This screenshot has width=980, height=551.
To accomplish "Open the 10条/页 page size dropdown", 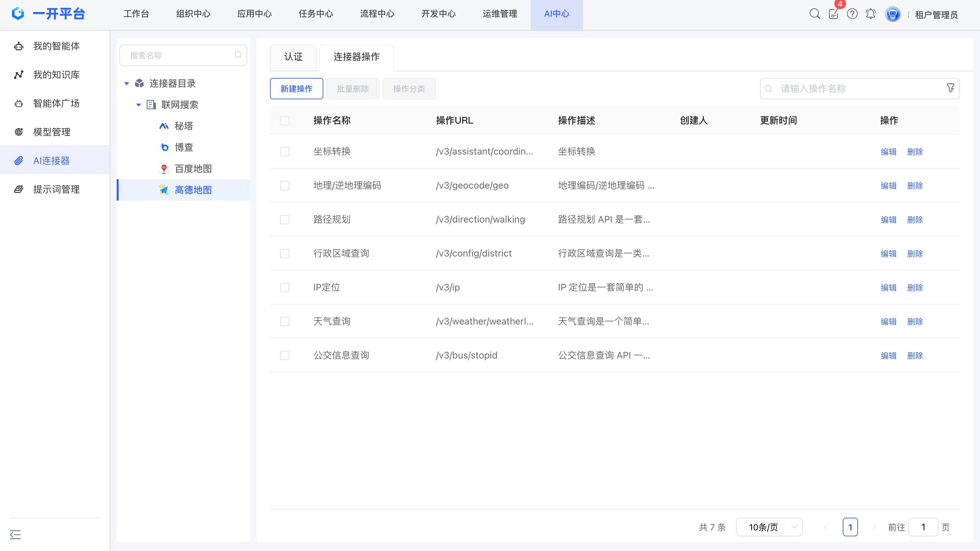I will pyautogui.click(x=769, y=527).
